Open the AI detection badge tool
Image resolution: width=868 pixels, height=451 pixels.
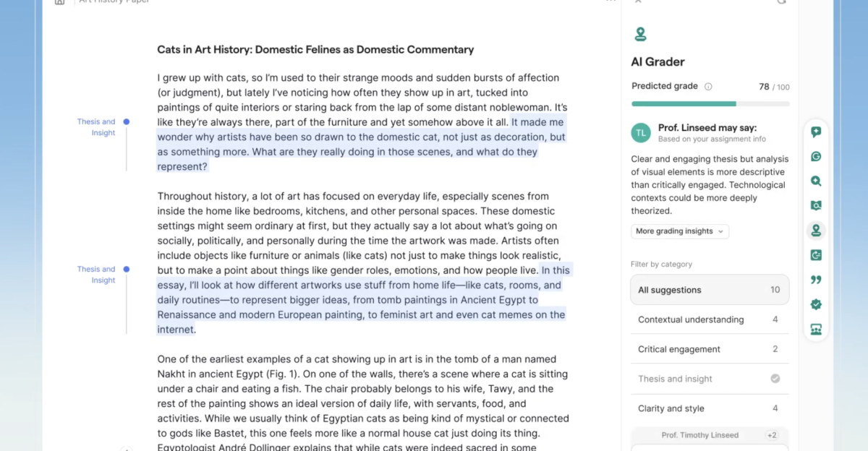(816, 304)
